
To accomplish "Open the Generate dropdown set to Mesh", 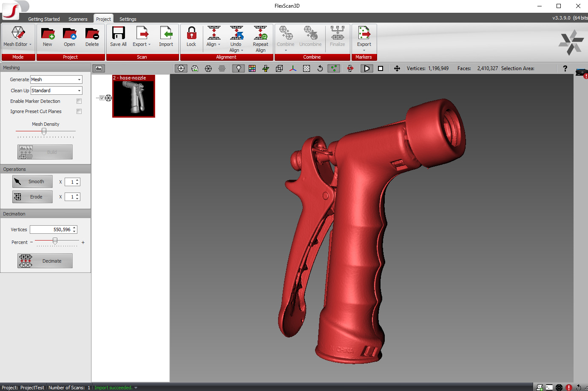I will pos(56,79).
